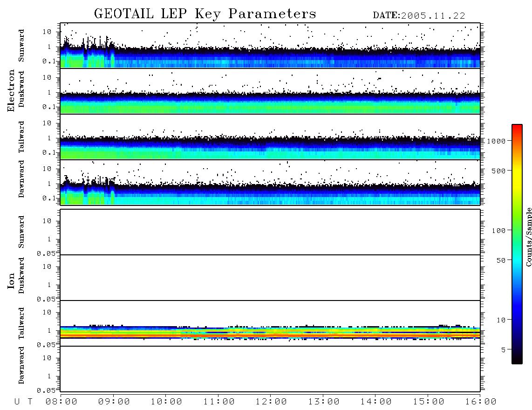Click the DATE:2005.11.22 label
This screenshot has height=410, width=532.
419,16
